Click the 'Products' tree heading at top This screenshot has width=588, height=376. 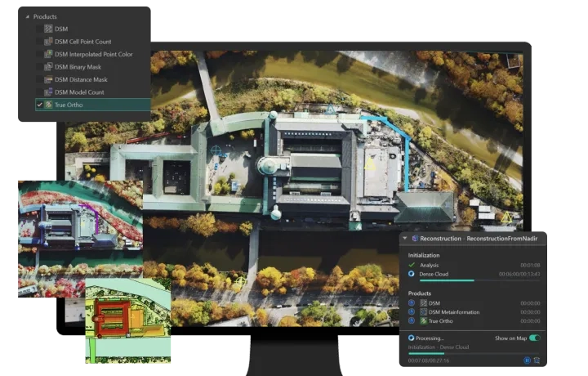(x=45, y=17)
